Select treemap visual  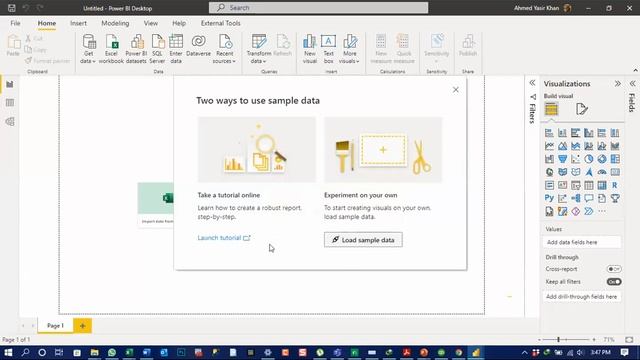pos(615,159)
